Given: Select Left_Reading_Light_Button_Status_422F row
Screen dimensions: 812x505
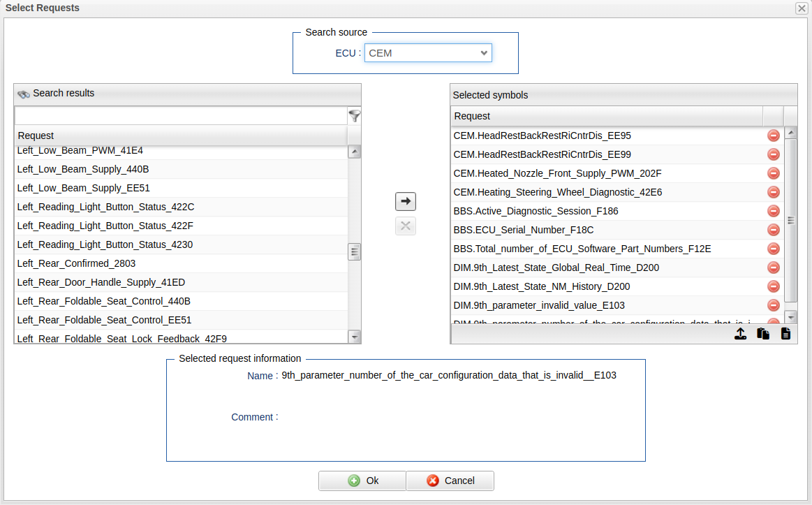Looking at the screenshot, I should click(105, 226).
